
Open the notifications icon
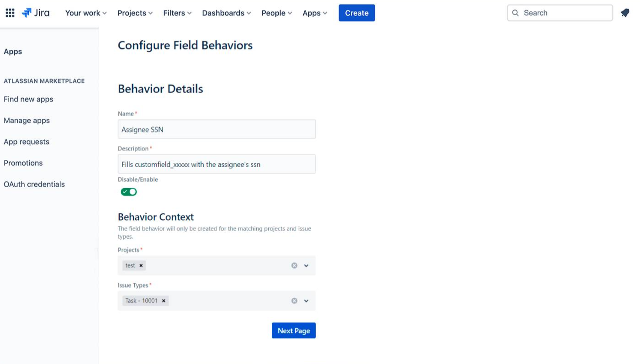tap(625, 13)
